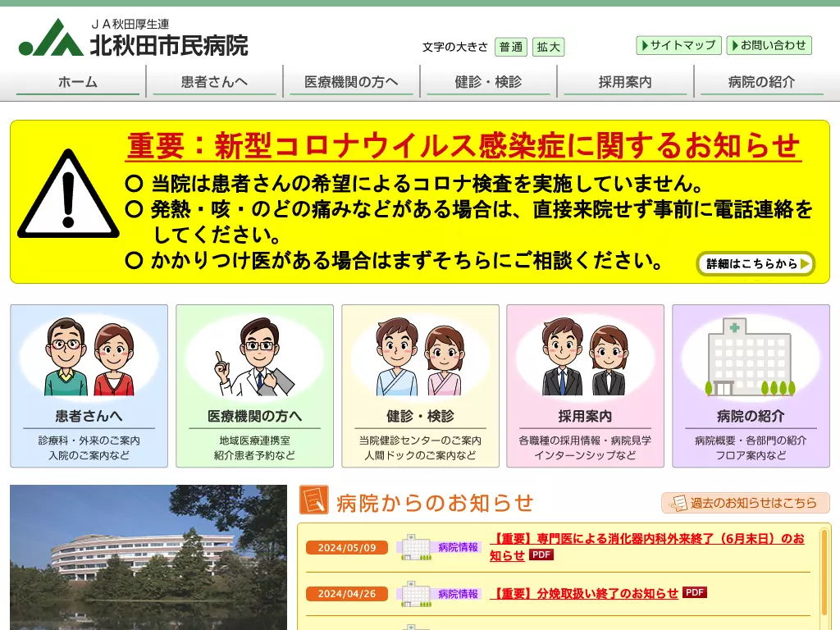This screenshot has height=630, width=840.
Task: Set text size to 拡大
Action: click(549, 47)
